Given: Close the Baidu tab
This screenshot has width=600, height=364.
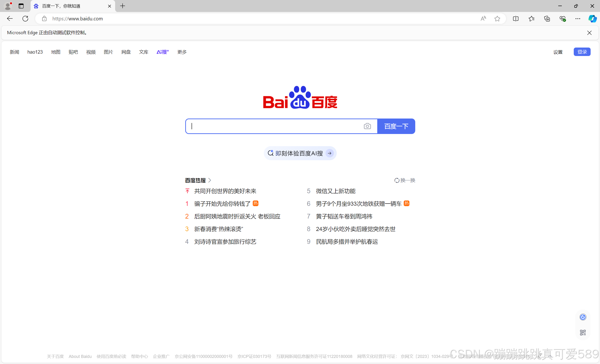Looking at the screenshot, I should coord(109,6).
